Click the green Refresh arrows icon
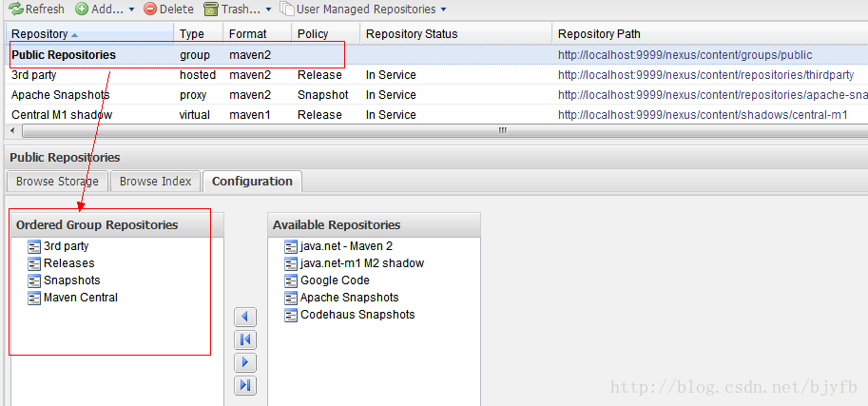 point(15,9)
